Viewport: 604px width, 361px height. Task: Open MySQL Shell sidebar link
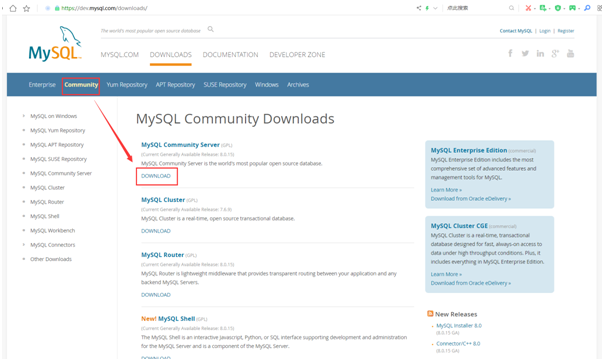[45, 216]
